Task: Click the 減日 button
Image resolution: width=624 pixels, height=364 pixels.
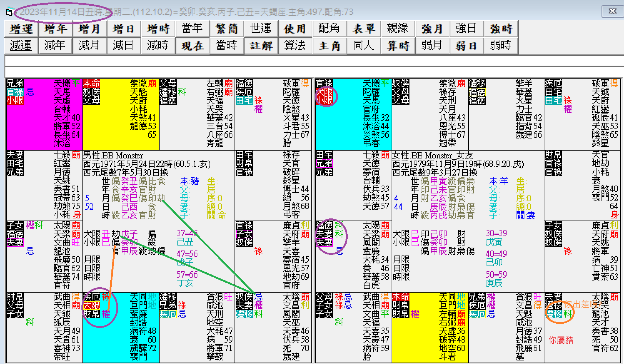Action: (124, 45)
